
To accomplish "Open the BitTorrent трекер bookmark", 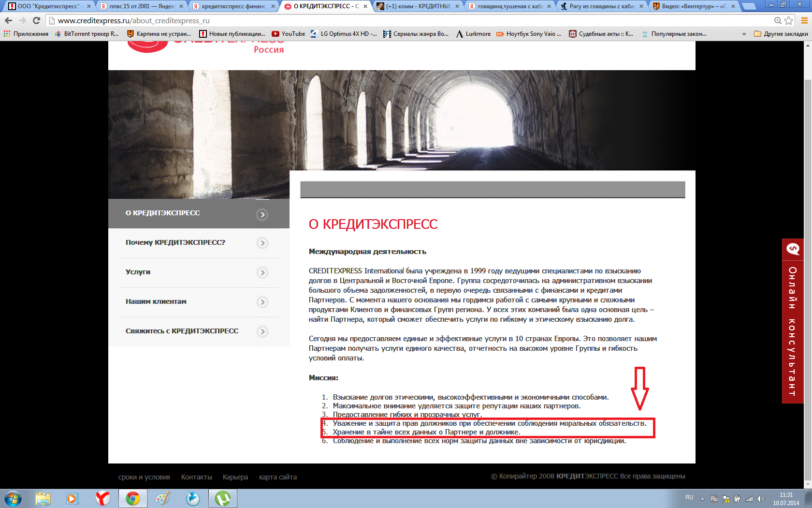I will (x=87, y=34).
